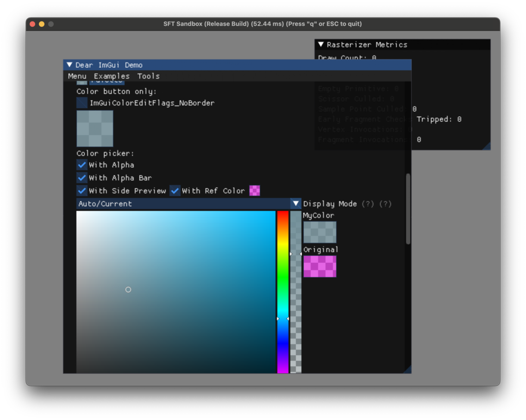Click the 'Original' label
This screenshot has height=420, width=526.
pyautogui.click(x=321, y=250)
